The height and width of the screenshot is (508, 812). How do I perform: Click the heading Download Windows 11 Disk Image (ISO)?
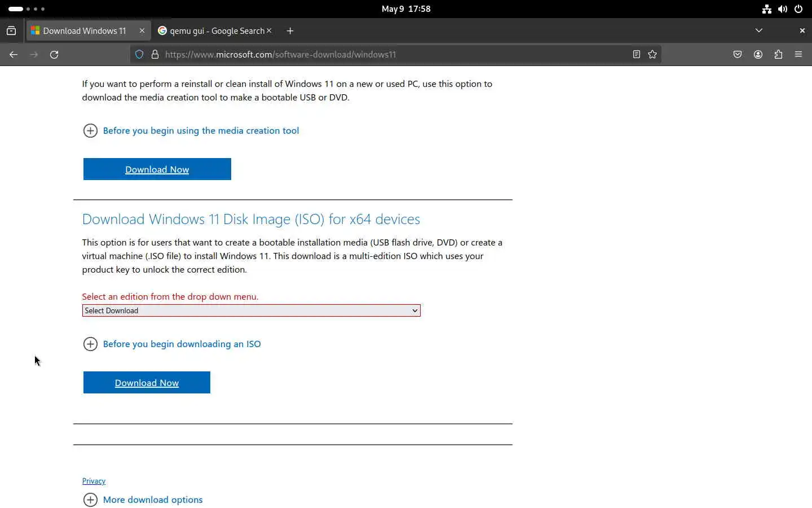tap(251, 219)
